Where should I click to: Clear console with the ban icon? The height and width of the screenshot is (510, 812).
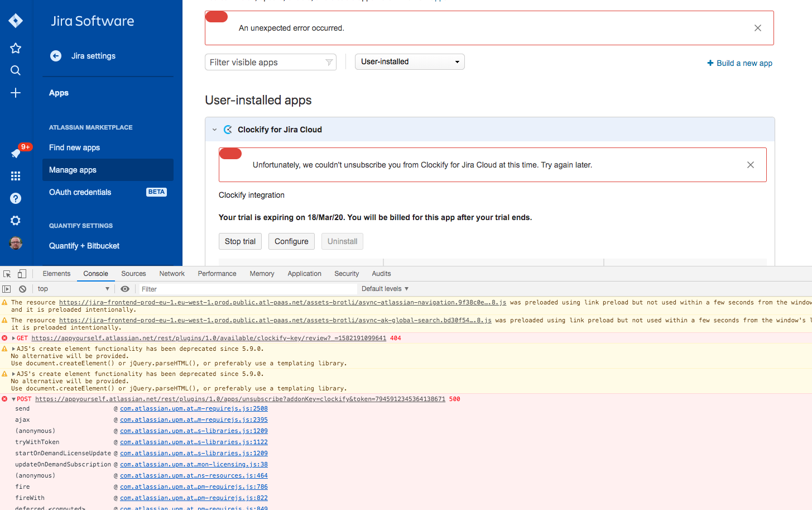tap(22, 289)
